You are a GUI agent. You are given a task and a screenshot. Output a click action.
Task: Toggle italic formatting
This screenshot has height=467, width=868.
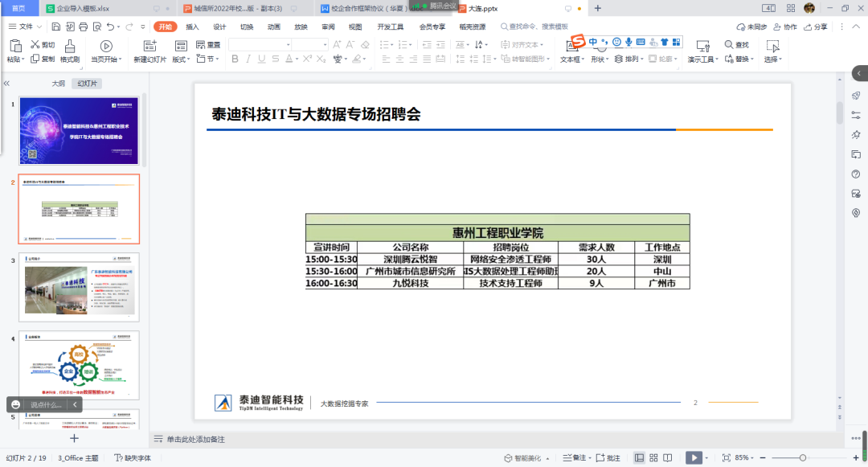tap(248, 59)
